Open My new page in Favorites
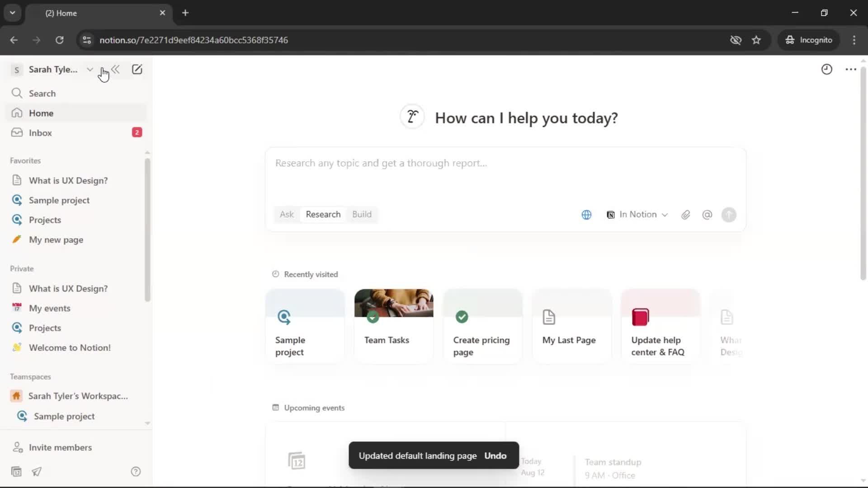This screenshot has width=868, height=488. point(76,240)
